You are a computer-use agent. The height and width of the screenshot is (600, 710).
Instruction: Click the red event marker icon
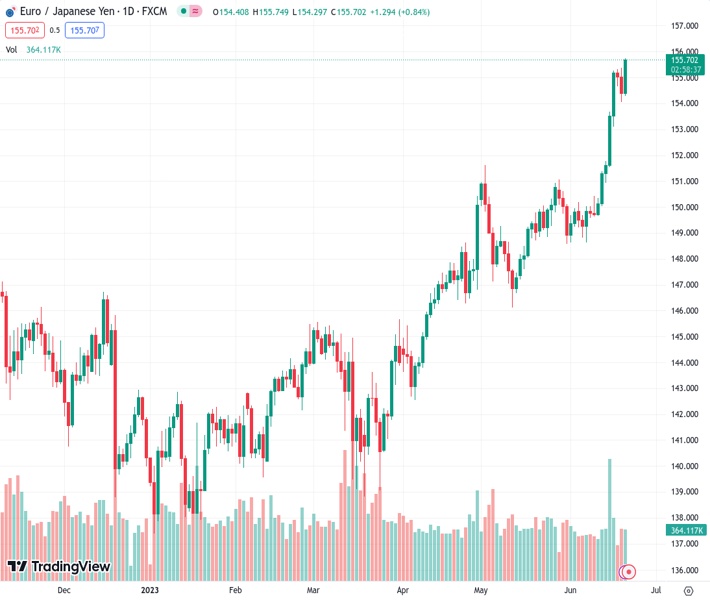pyautogui.click(x=629, y=572)
